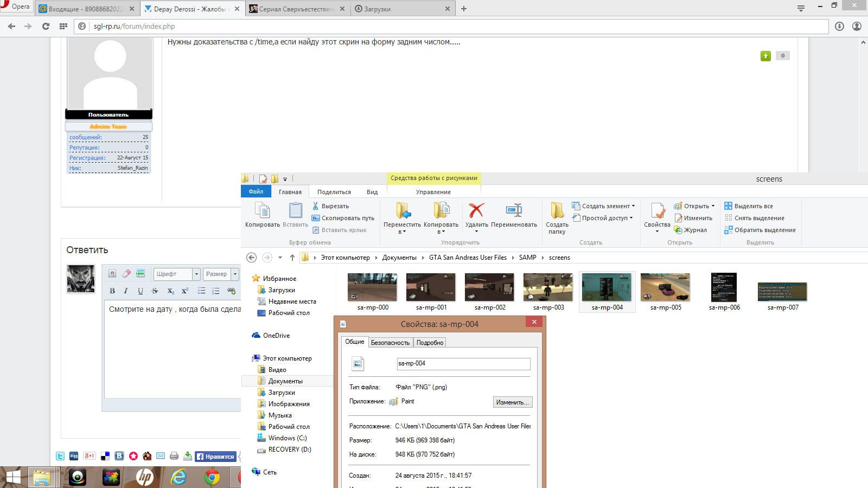Click the insert link icon in editor

(231, 291)
